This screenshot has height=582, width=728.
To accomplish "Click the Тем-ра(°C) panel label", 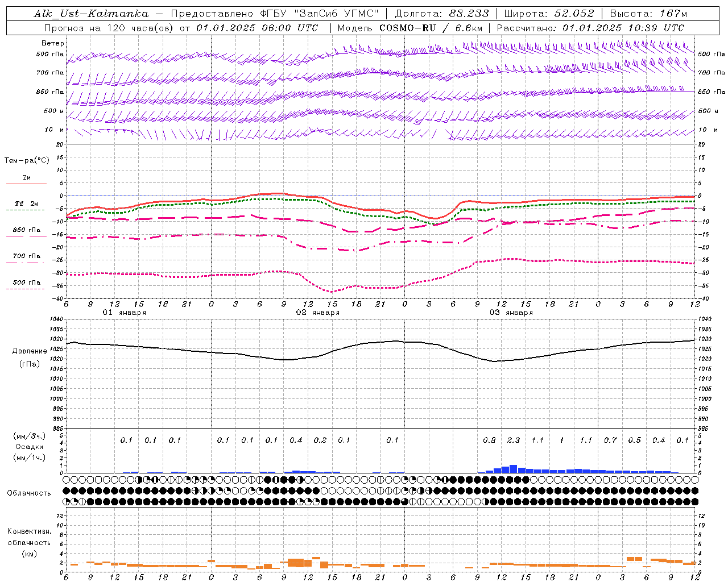I will pyautogui.click(x=27, y=161).
